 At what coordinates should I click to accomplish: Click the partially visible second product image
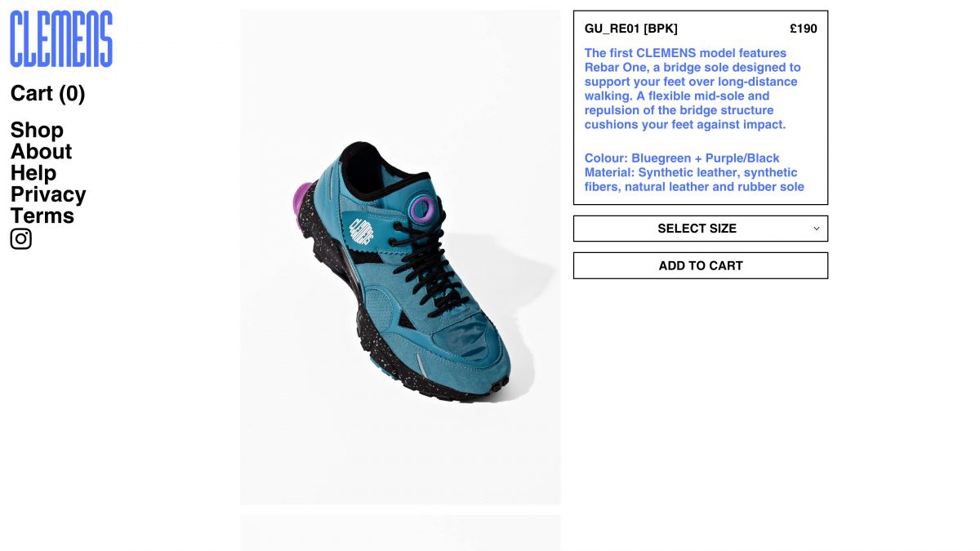[400, 532]
